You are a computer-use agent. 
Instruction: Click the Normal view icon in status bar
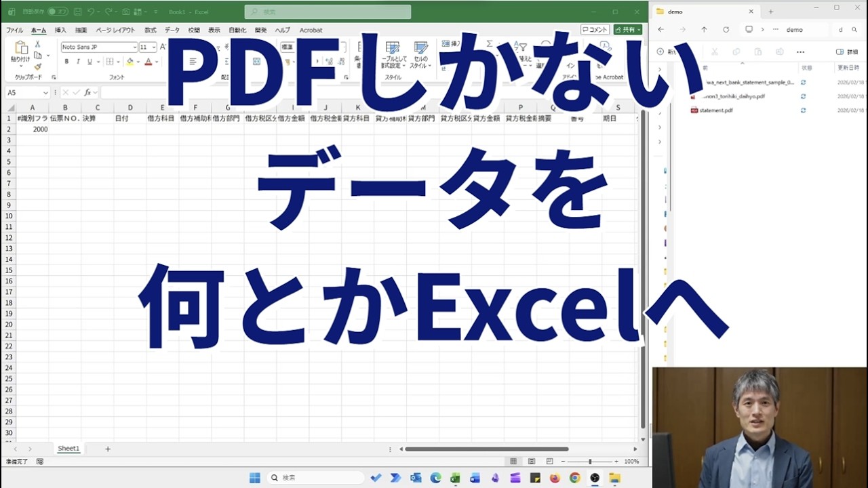coord(514,462)
